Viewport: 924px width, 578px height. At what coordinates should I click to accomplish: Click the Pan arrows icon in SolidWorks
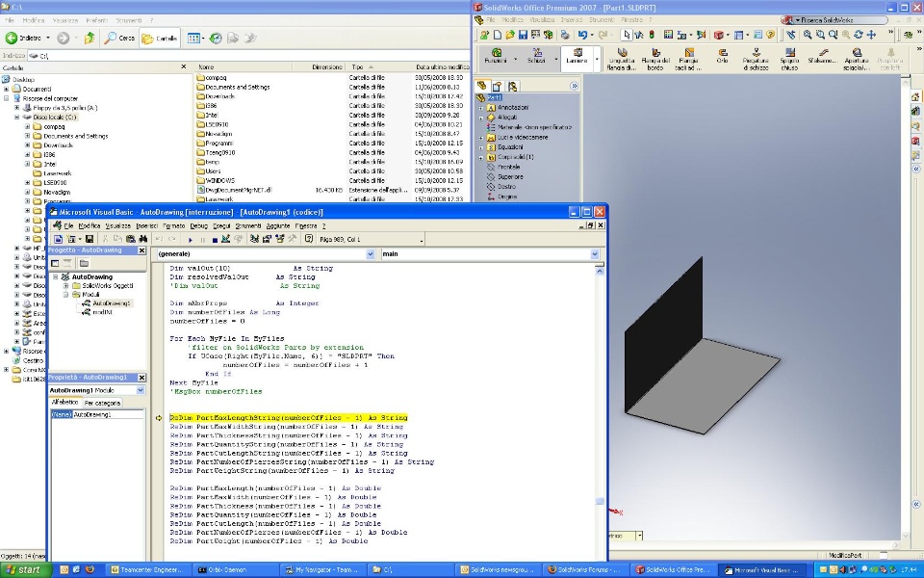click(x=872, y=35)
